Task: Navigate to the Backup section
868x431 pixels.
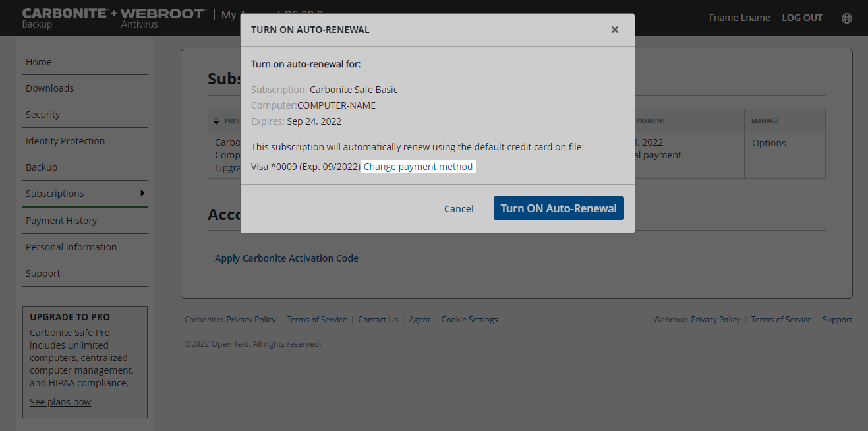Action: pyautogui.click(x=42, y=167)
